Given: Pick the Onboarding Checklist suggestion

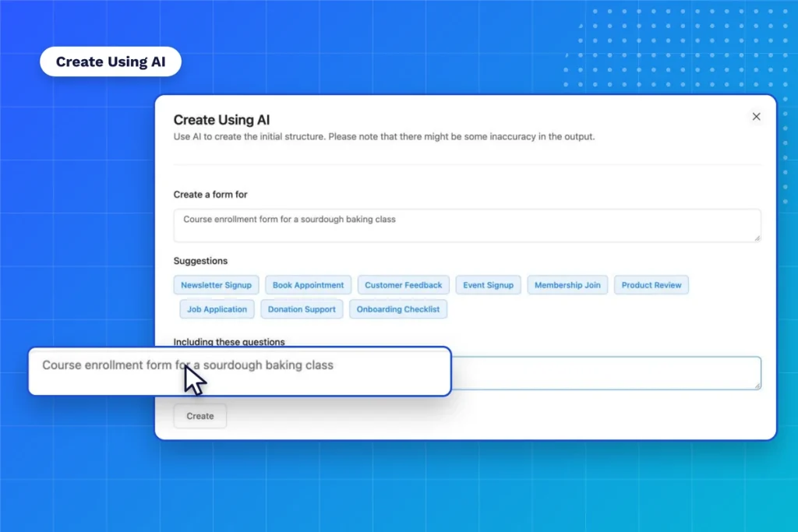Looking at the screenshot, I should click(x=398, y=309).
